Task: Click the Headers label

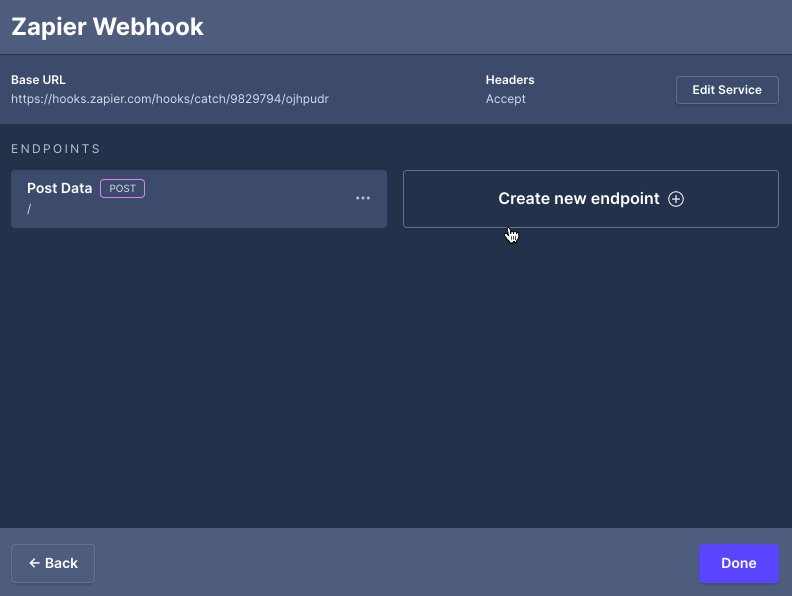Action: pyautogui.click(x=510, y=80)
